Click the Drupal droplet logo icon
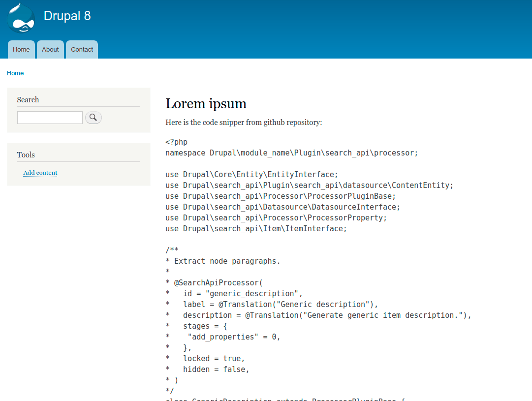 tap(20, 17)
